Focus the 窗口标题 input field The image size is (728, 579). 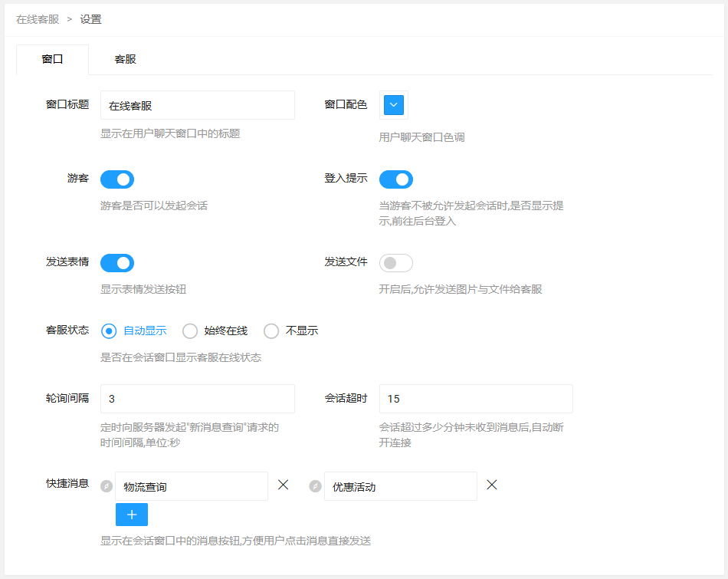197,105
